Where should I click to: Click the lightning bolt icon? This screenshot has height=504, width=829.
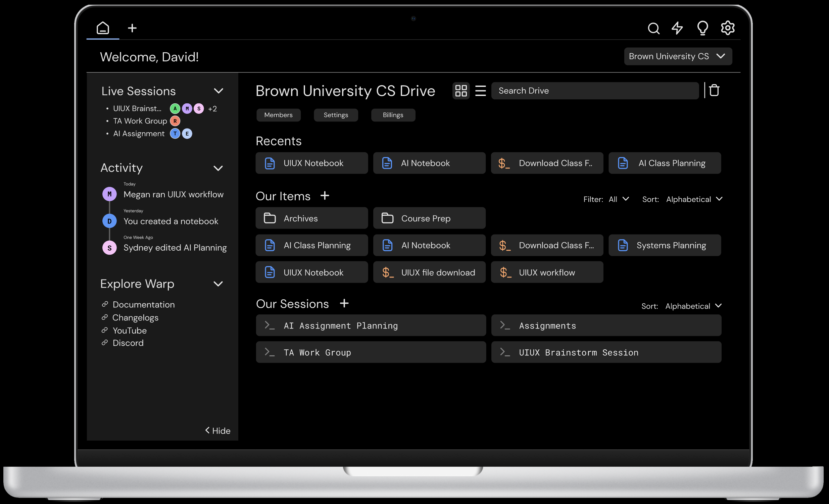677,28
